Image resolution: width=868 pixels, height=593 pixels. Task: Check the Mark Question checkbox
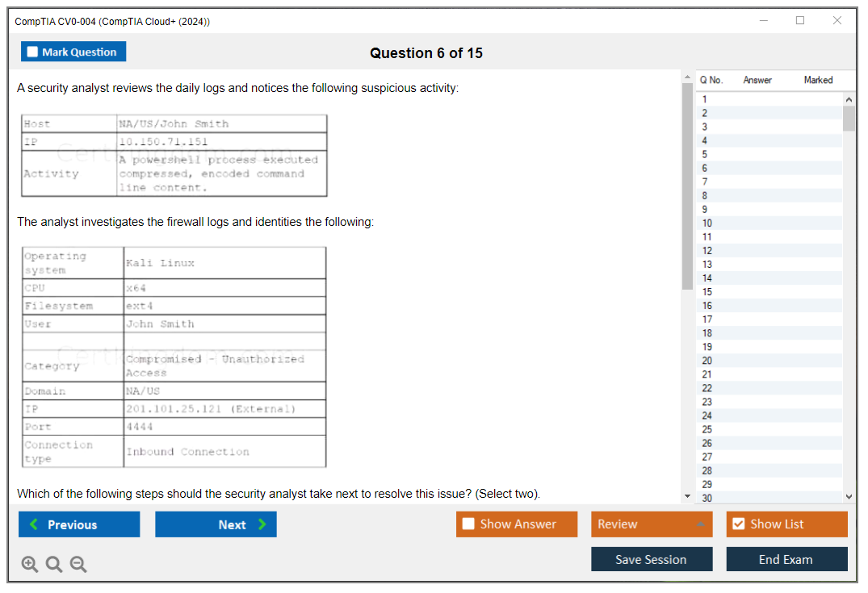coord(33,52)
